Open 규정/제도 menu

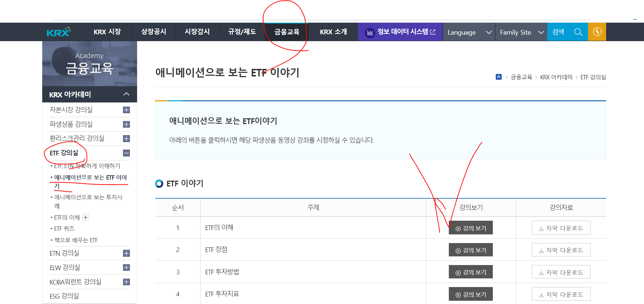coord(242,32)
